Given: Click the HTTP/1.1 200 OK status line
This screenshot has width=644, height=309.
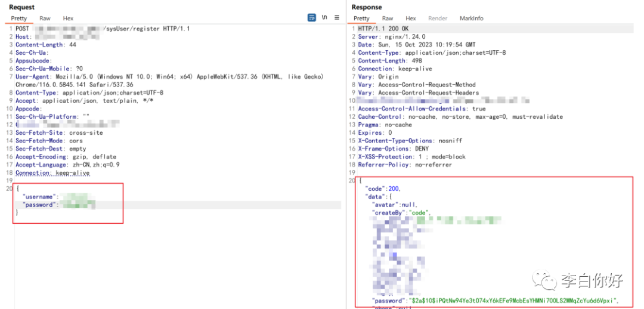Looking at the screenshot, I should coord(383,29).
